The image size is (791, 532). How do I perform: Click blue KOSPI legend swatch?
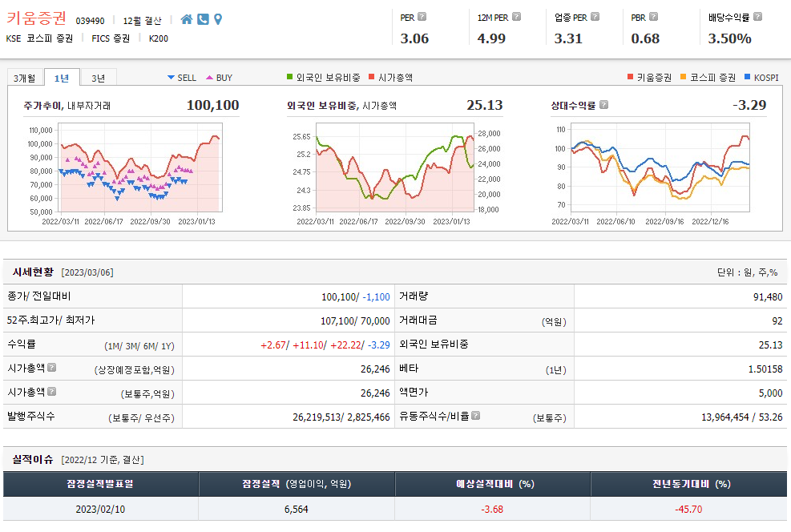(x=748, y=77)
